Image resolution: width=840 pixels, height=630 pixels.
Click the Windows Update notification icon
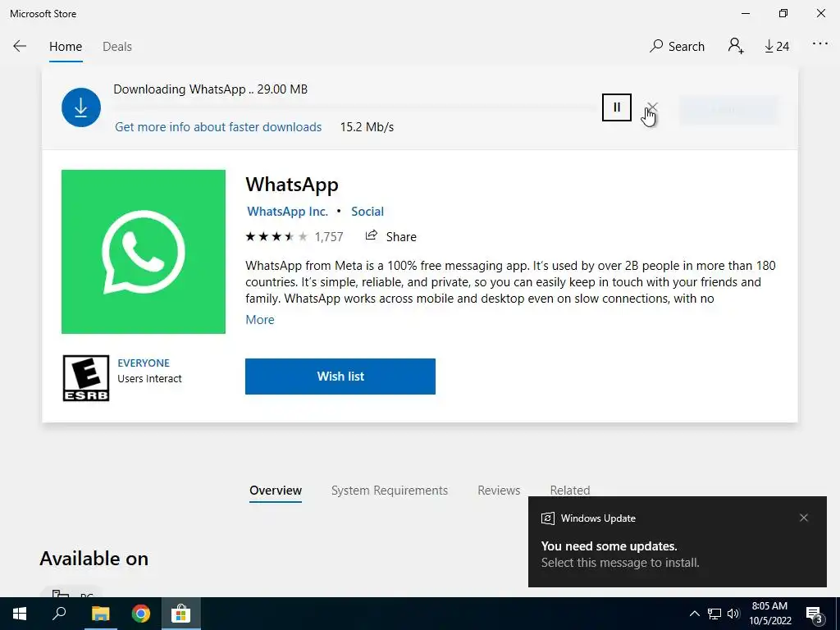547,518
